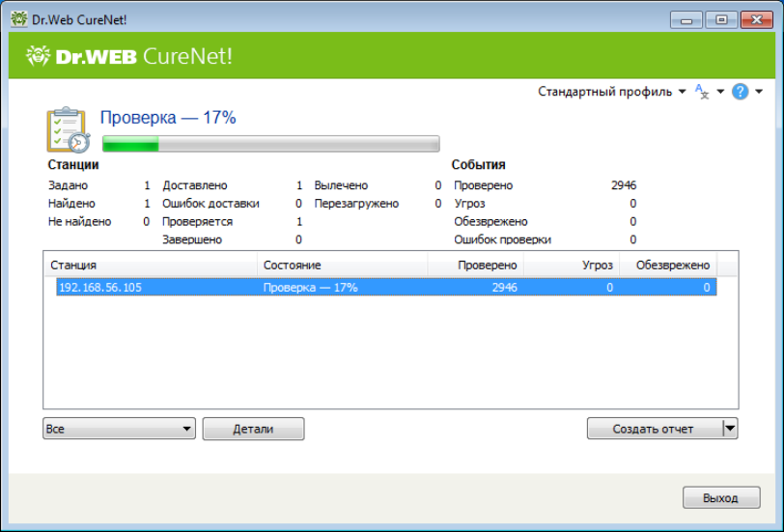
Task: Click the Найдено label under Станции
Action: pyautogui.click(x=71, y=204)
